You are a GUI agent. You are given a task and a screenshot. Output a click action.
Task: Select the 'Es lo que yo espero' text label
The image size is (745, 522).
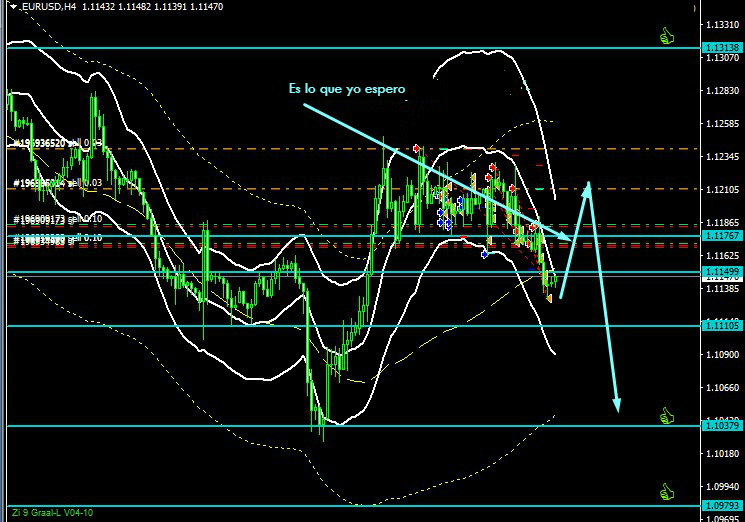pyautogui.click(x=347, y=89)
